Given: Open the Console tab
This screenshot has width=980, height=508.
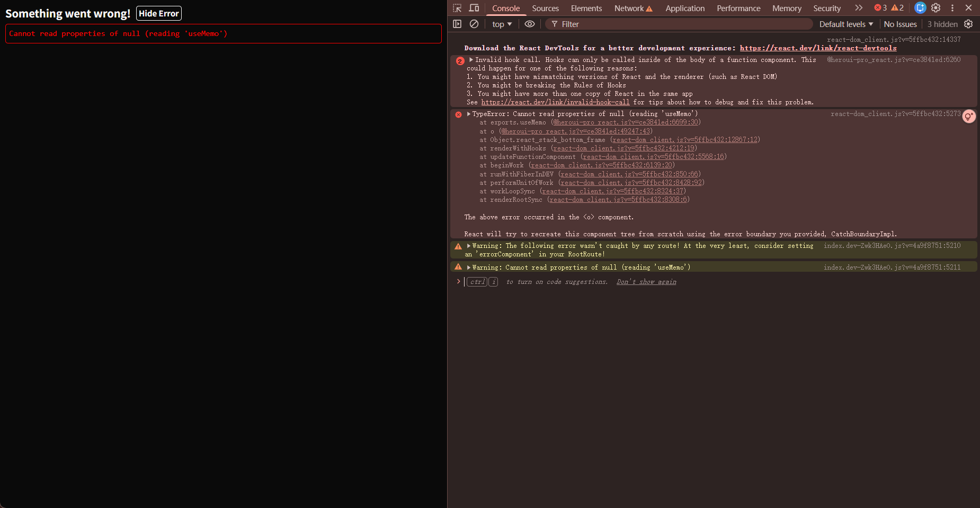Looking at the screenshot, I should click(x=506, y=8).
